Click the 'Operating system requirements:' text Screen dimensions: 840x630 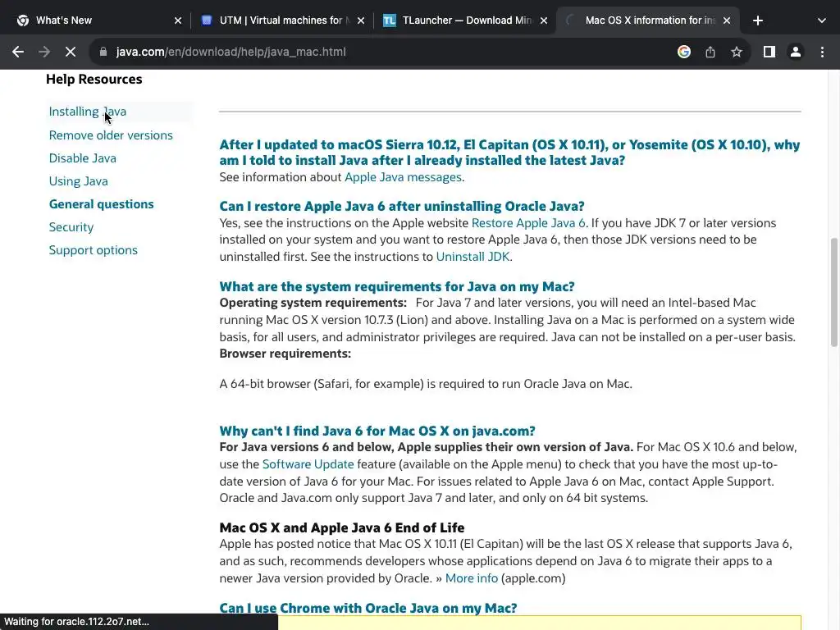(x=313, y=303)
